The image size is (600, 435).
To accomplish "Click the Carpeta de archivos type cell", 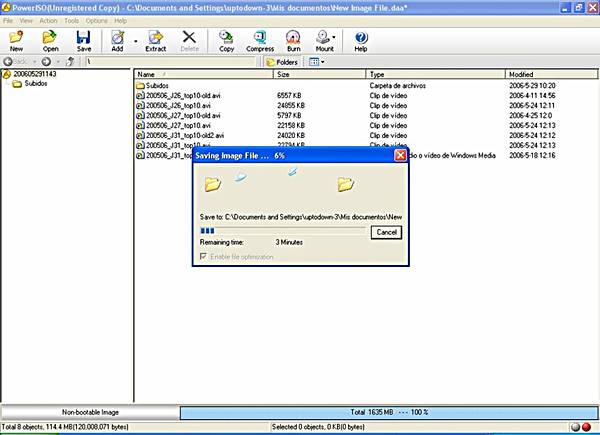I will click(x=397, y=86).
